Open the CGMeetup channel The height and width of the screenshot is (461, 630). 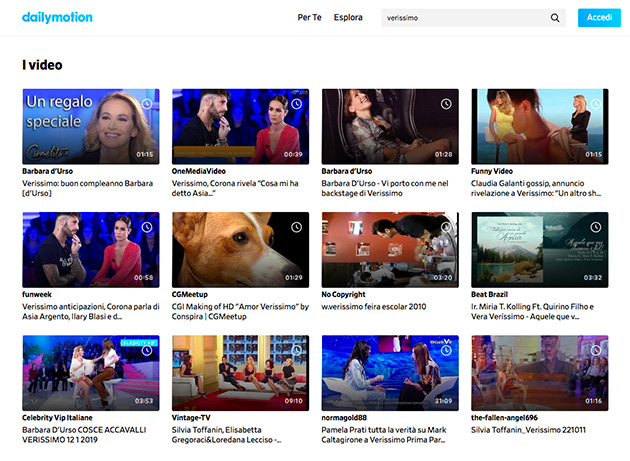tap(190, 294)
